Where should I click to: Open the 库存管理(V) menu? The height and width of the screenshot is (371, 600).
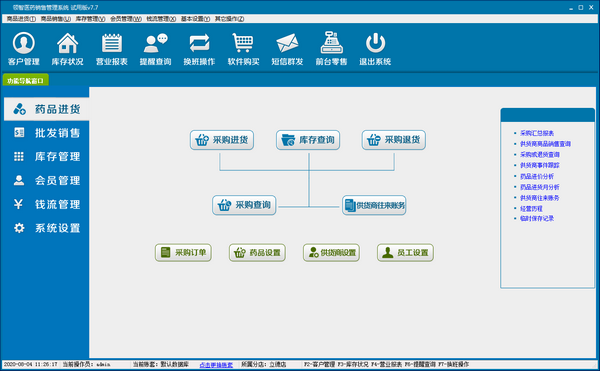[x=90, y=18]
